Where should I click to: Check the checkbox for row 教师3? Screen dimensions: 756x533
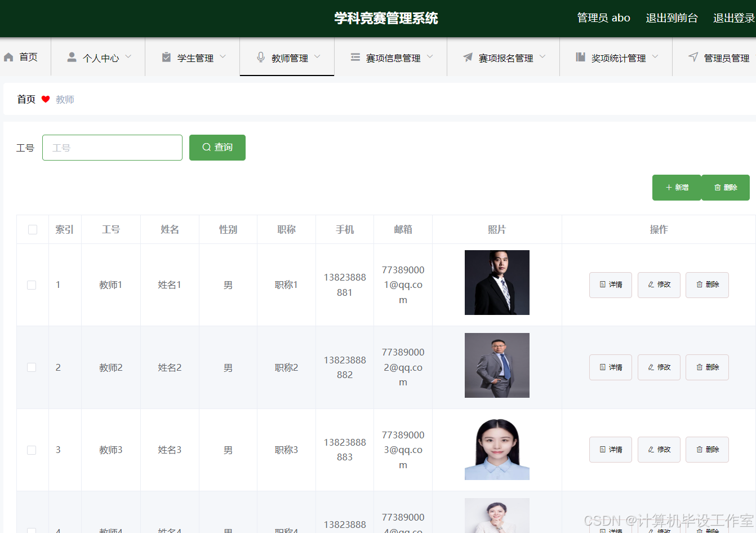tap(32, 450)
